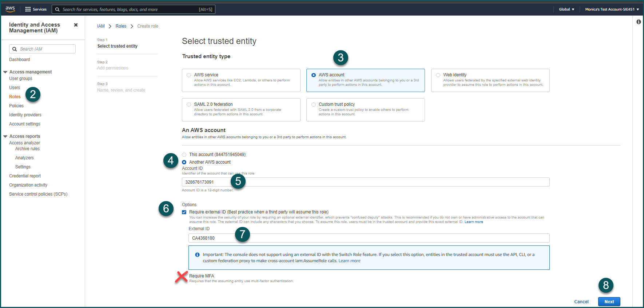Screen dimensions: 644x308
Task: Open Monica's Test Account menu
Action: tap(612, 9)
